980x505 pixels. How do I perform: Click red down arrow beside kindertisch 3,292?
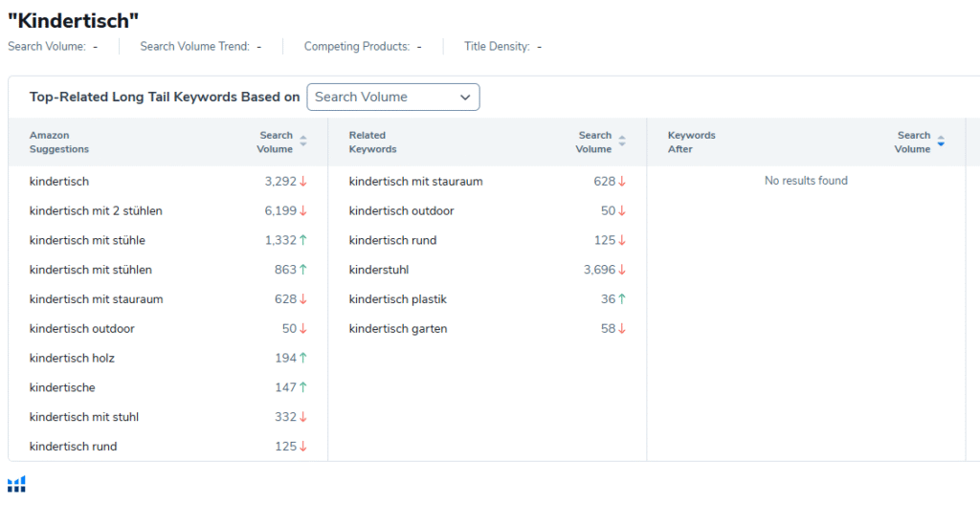(x=303, y=182)
